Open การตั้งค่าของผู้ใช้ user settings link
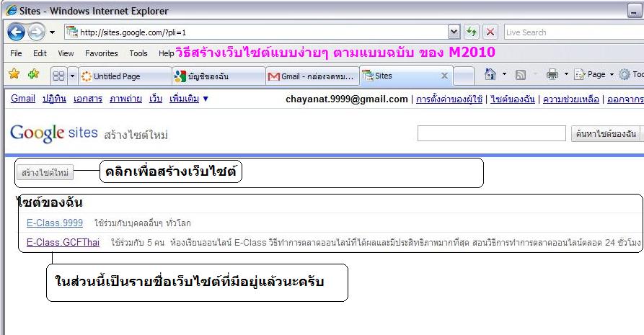644x335 pixels. point(449,99)
